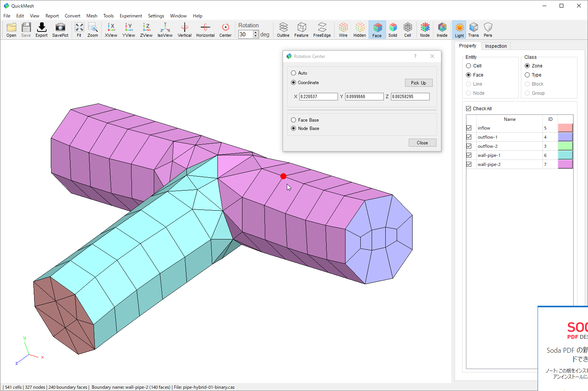This screenshot has width=588, height=391.
Task: Uncheck the wall-pipe-1 zone checkbox
Action: point(469,155)
